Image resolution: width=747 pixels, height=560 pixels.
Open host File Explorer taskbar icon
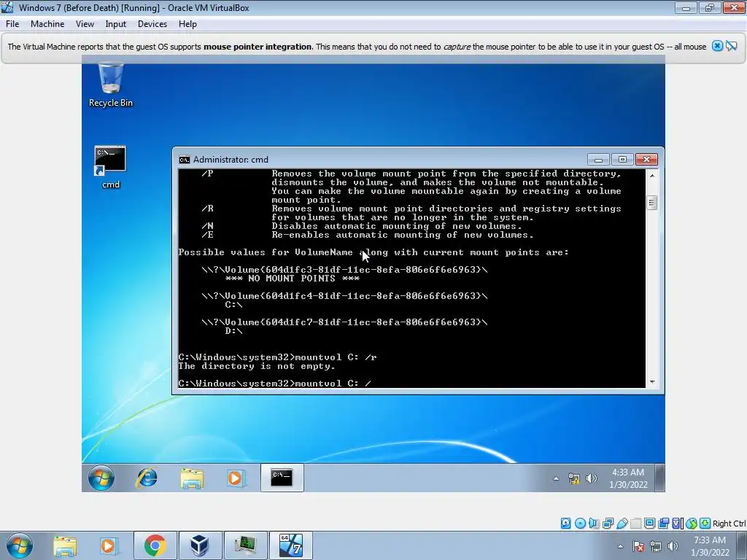tap(65, 545)
